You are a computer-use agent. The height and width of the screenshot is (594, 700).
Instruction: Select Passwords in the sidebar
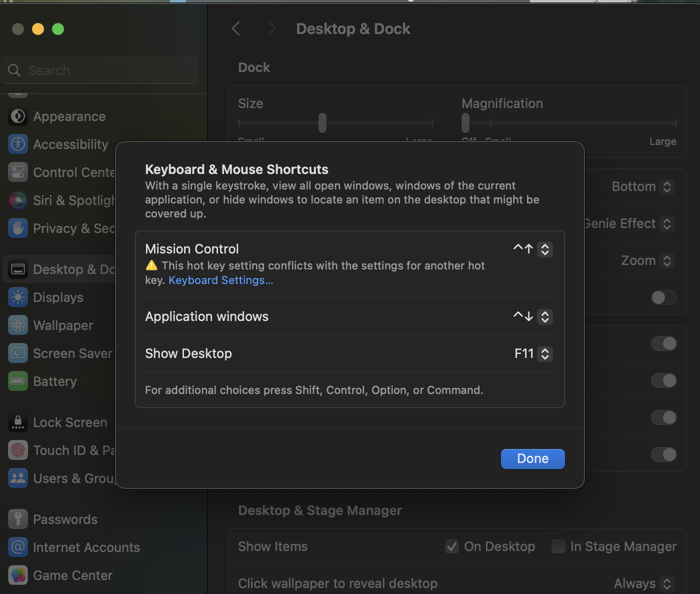65,519
